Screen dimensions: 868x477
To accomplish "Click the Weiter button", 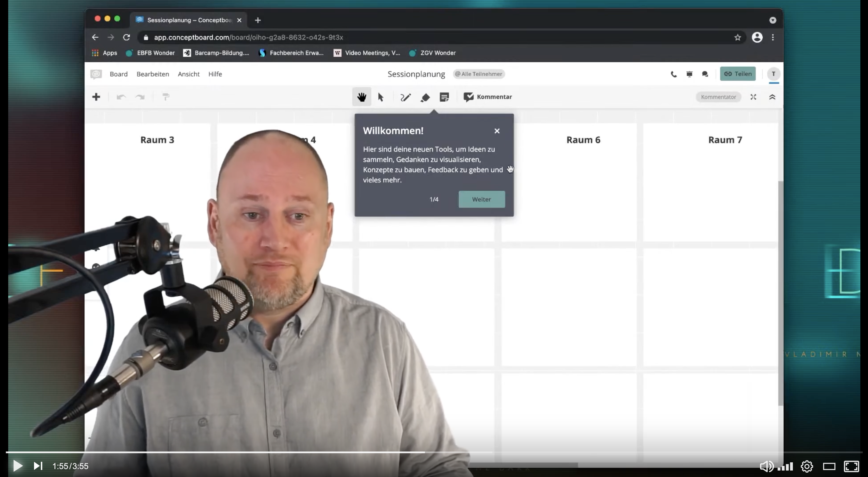I will (x=481, y=199).
